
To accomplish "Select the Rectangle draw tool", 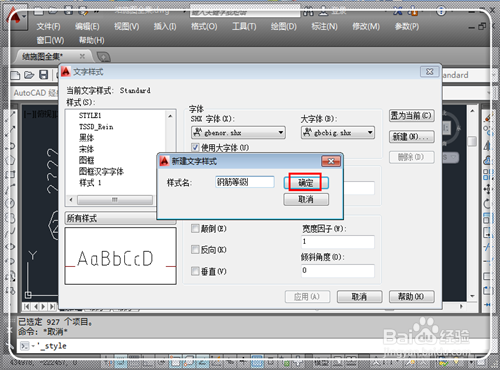I will point(10,174).
